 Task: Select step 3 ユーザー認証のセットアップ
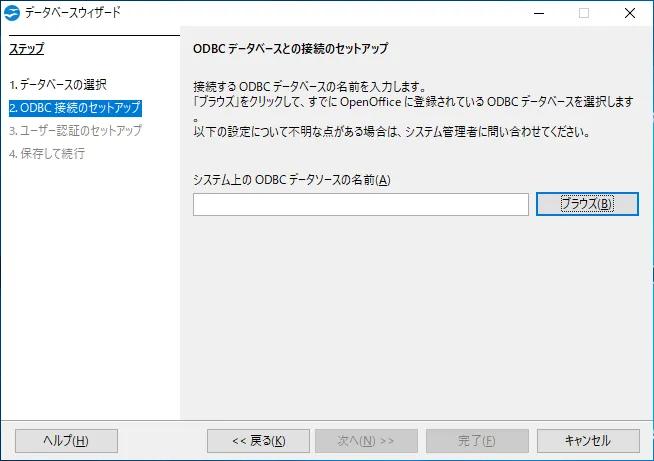pyautogui.click(x=75, y=130)
